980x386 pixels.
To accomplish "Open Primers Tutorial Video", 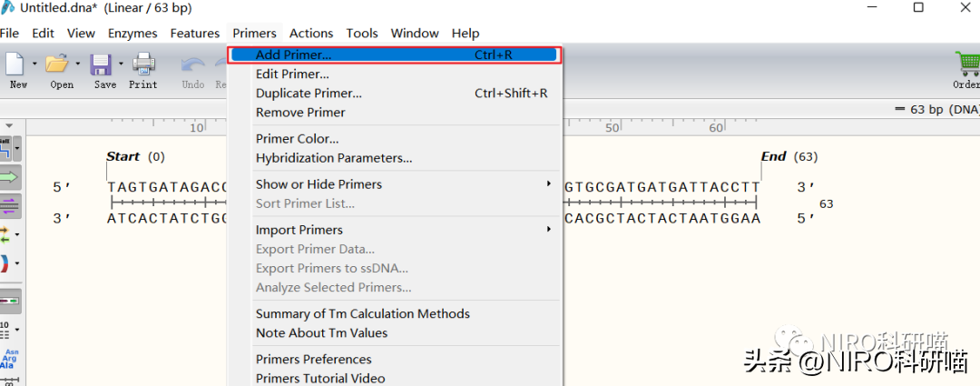I will coord(319,378).
